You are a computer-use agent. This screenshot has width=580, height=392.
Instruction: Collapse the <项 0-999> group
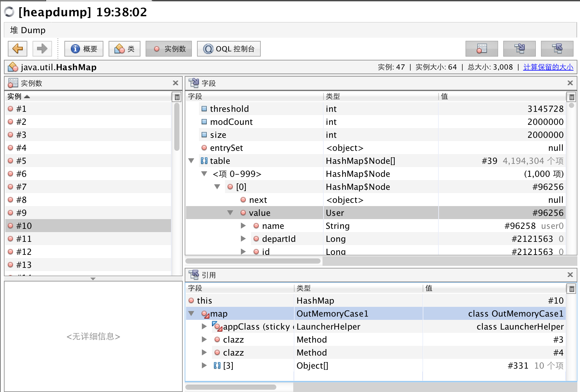click(x=204, y=174)
